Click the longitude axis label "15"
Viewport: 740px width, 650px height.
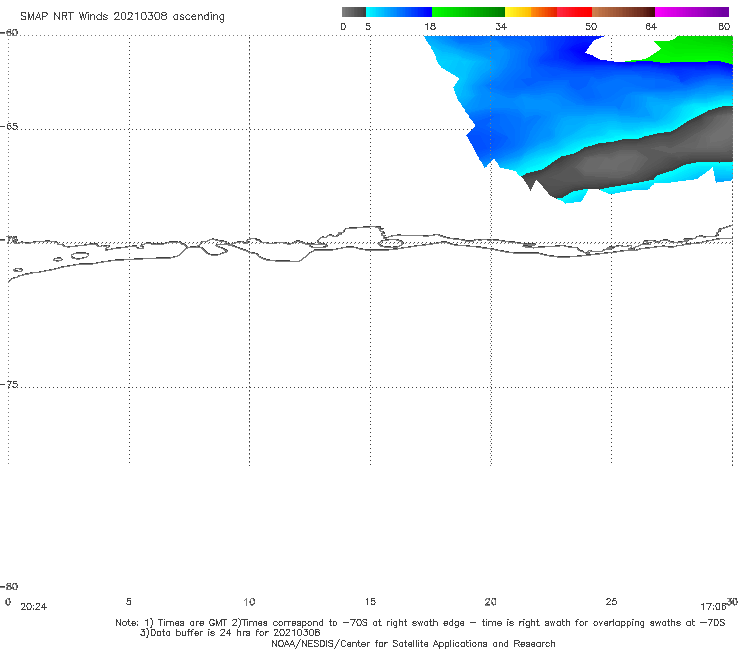coord(370,602)
